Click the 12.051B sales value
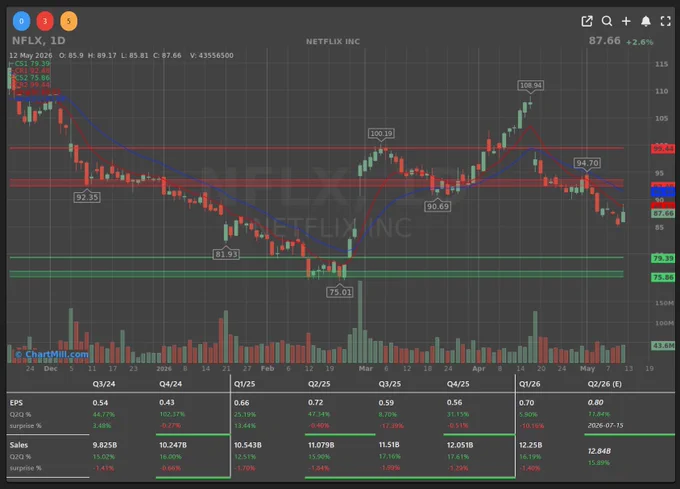 460,445
